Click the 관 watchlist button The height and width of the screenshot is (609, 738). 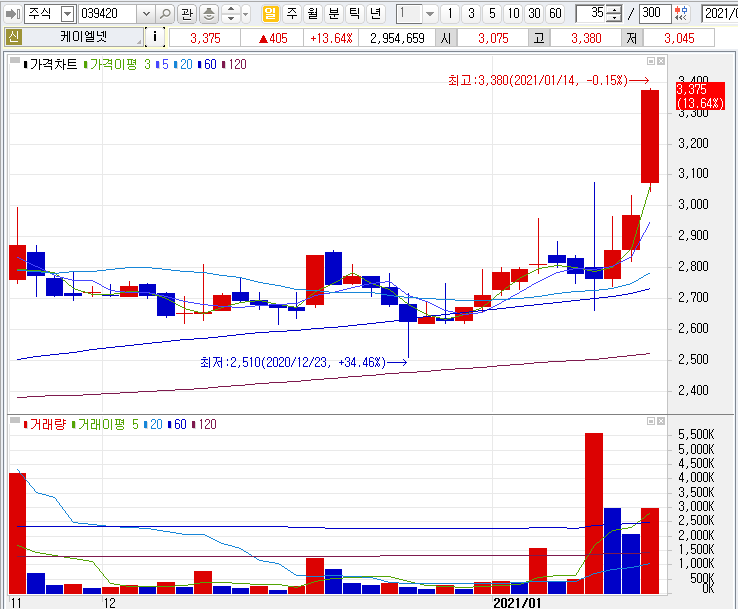[x=187, y=14]
